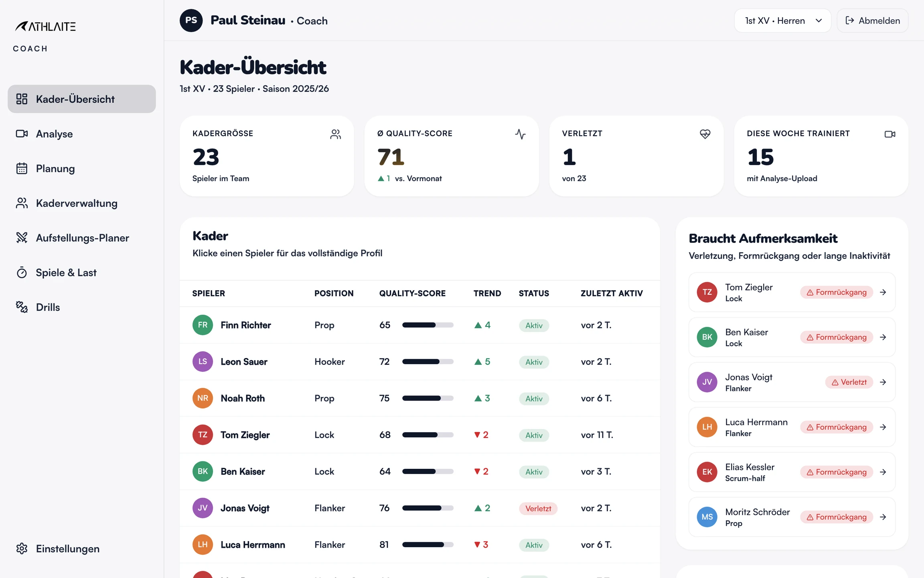The image size is (924, 578).
Task: Click the Diese Woche Trainiert stat card
Action: point(821,156)
